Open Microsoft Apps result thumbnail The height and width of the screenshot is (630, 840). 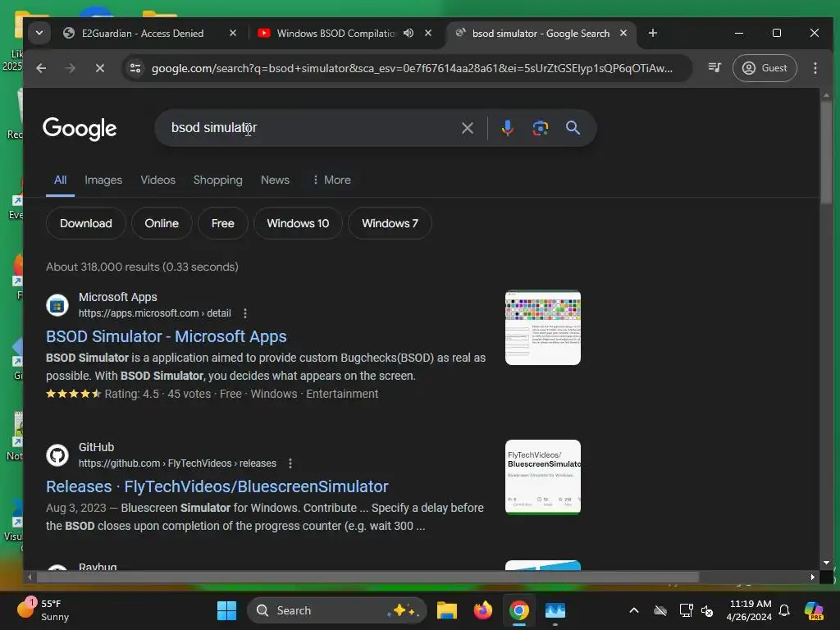tap(543, 327)
